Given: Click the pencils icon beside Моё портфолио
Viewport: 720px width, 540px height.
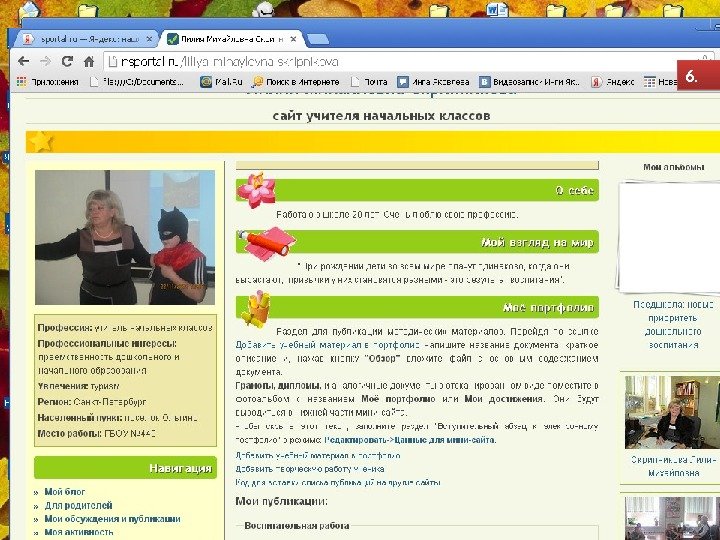Looking at the screenshot, I should [255, 309].
